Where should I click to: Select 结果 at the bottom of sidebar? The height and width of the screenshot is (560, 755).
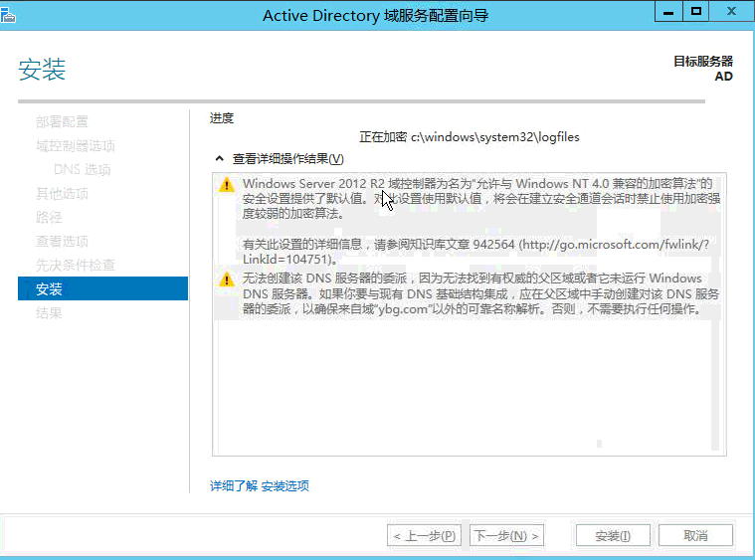(x=49, y=312)
